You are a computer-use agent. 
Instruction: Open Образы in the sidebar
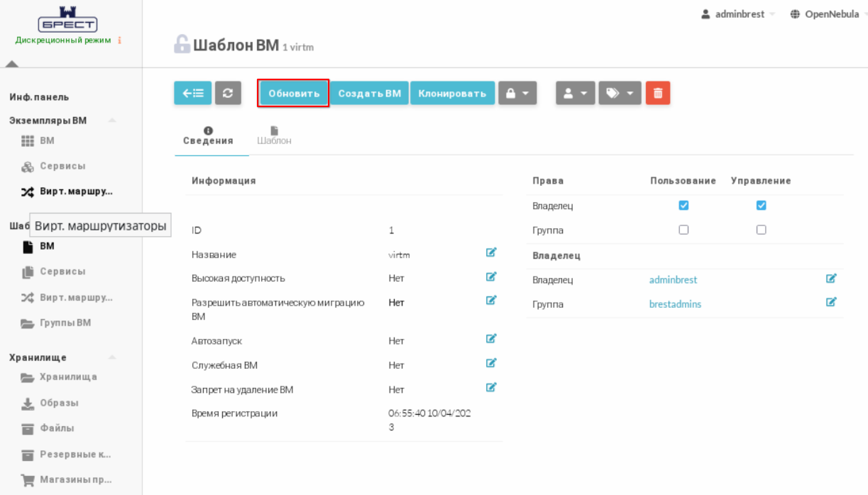click(x=59, y=403)
